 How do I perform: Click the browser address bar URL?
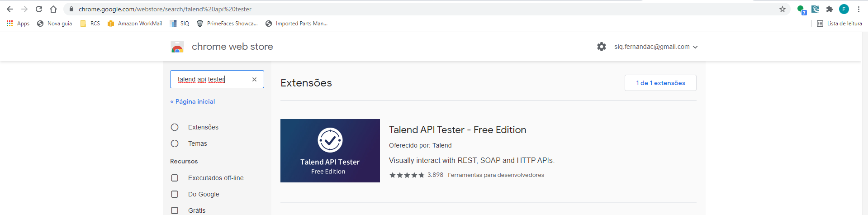point(165,9)
